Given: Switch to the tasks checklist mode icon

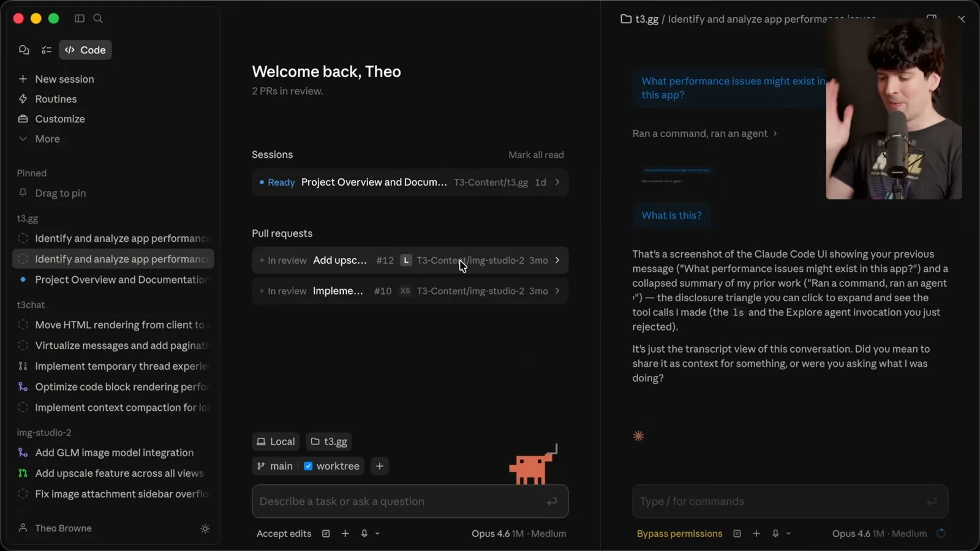Looking at the screenshot, I should pos(47,50).
